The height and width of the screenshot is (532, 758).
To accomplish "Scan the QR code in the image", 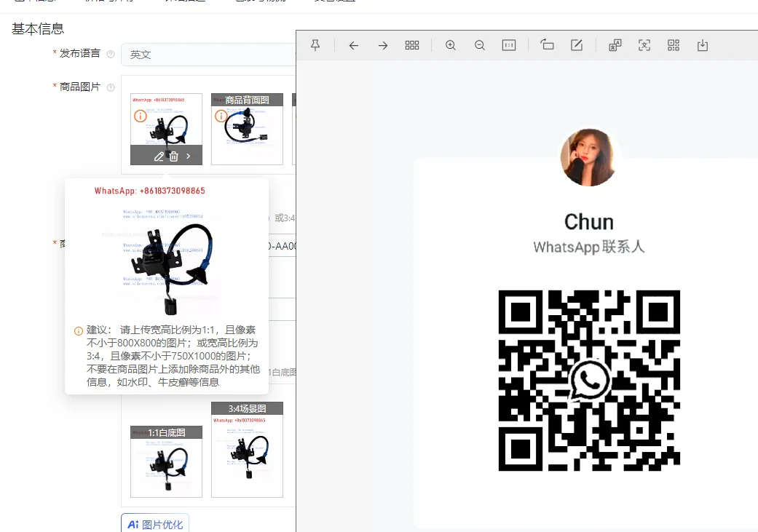I will pos(674,45).
